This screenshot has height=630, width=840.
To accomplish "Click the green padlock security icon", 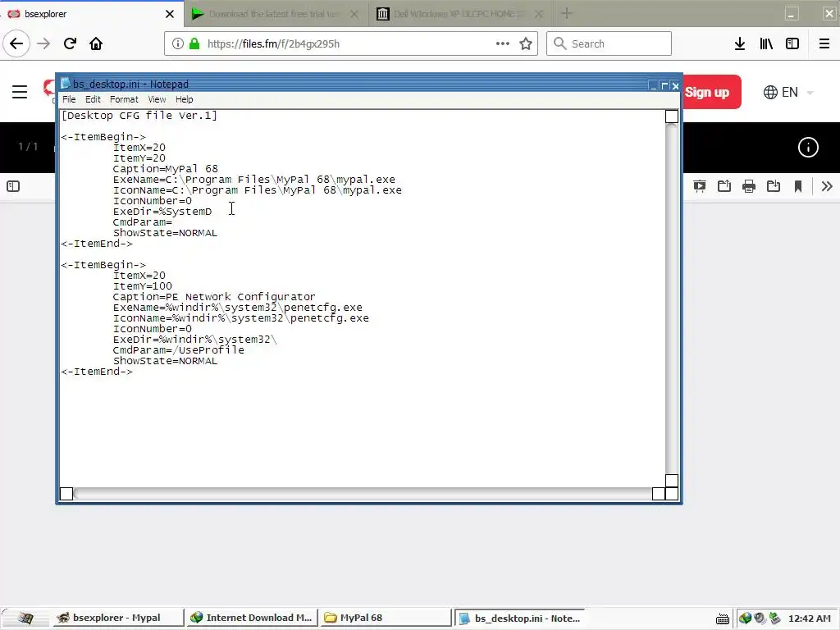I will click(x=194, y=43).
